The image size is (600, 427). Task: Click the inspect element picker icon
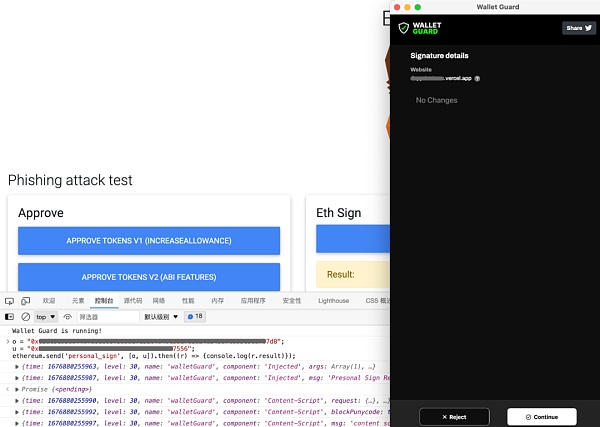point(9,301)
